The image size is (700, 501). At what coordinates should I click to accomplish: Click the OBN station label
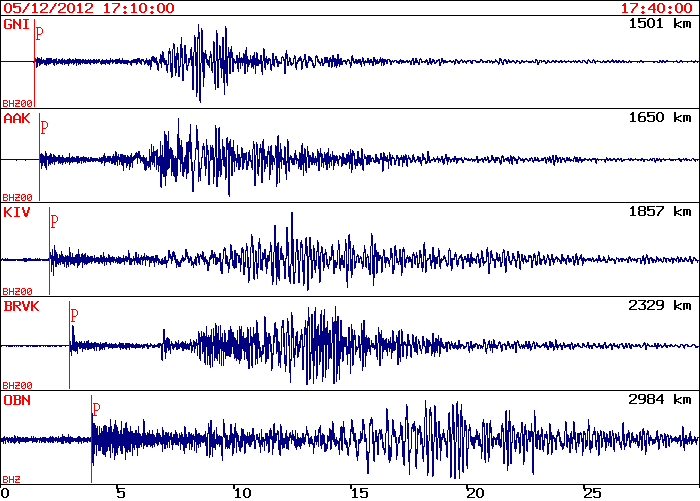[x=16, y=400]
